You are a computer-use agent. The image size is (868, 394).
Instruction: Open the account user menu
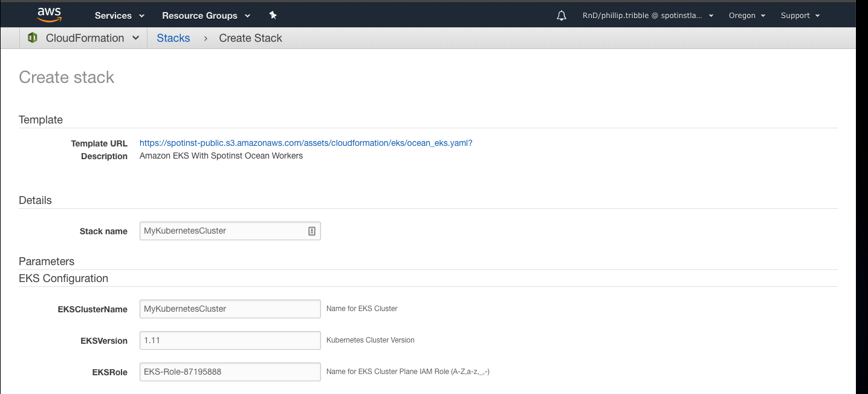tap(647, 16)
